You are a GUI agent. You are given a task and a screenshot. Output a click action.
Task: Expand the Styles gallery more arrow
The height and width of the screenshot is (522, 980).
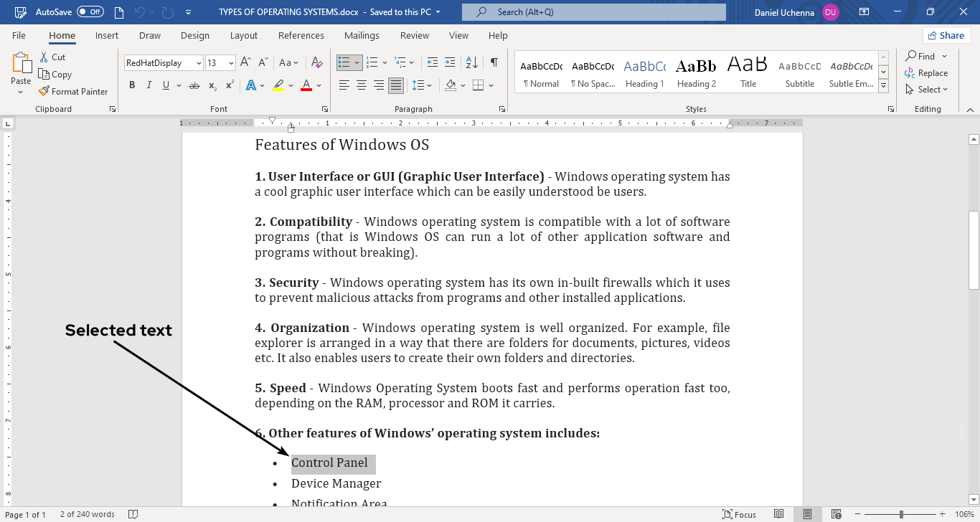[x=884, y=86]
